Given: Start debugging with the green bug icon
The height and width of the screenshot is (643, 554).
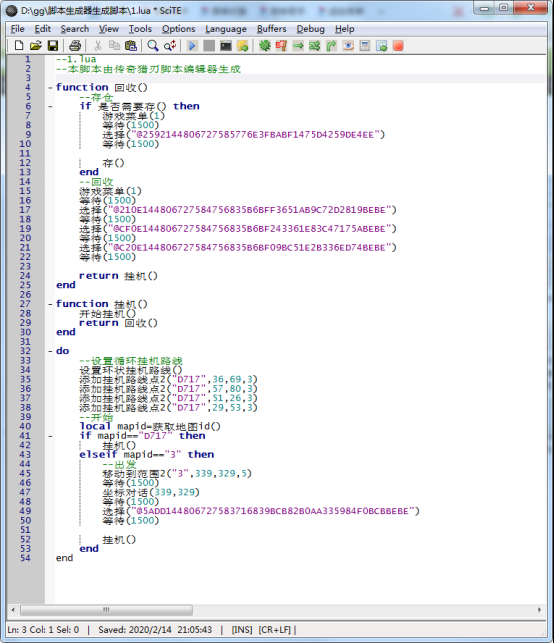Looking at the screenshot, I should point(265,46).
